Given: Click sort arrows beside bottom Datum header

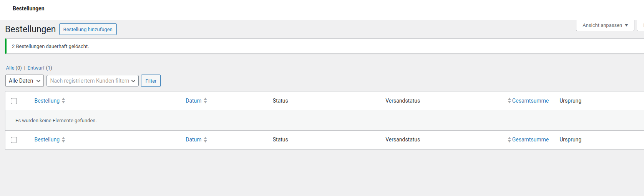Looking at the screenshot, I should [x=206, y=140].
